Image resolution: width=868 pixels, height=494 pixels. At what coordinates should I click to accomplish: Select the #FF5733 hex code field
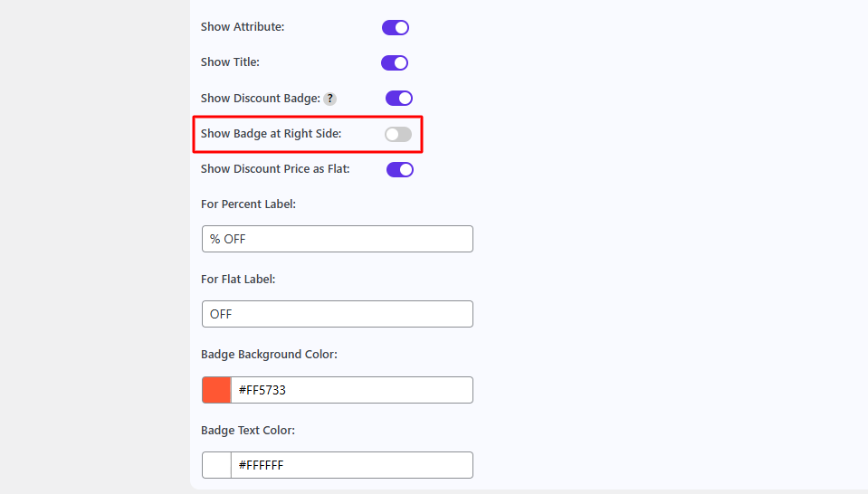coord(351,390)
